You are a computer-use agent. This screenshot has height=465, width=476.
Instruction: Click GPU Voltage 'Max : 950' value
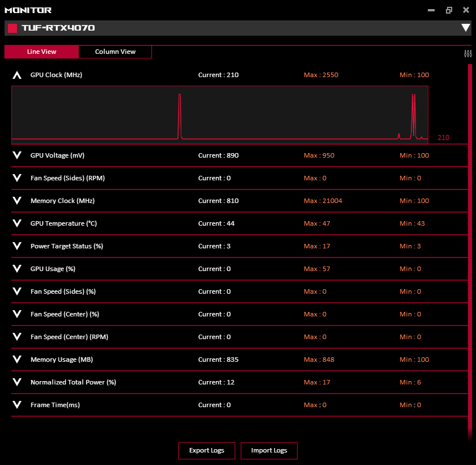(x=318, y=155)
